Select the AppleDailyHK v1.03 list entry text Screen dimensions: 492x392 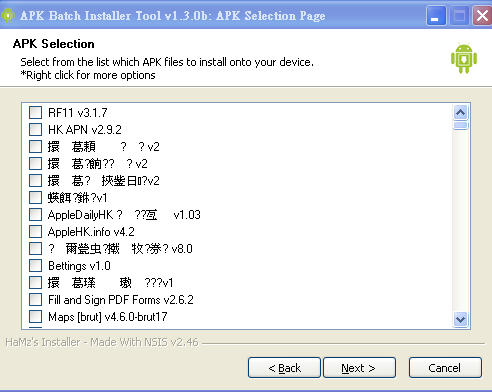coord(124,215)
